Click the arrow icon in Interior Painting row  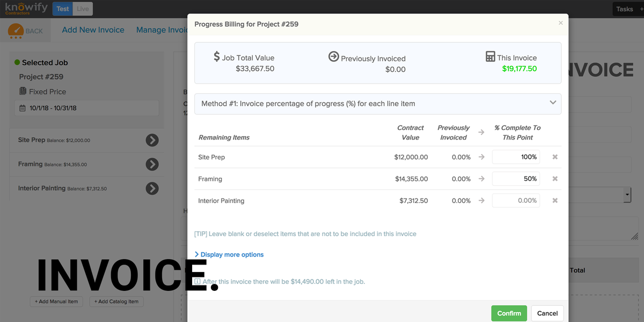(x=481, y=201)
